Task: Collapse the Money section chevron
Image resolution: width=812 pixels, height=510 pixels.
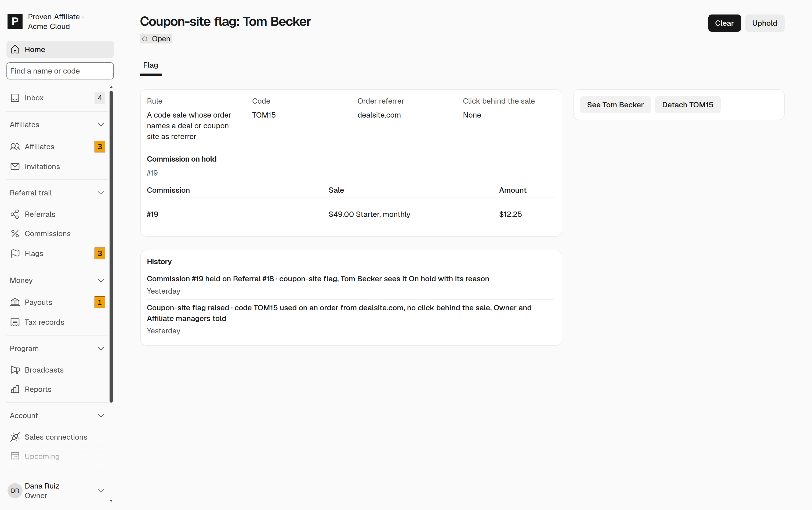Action: click(x=101, y=280)
